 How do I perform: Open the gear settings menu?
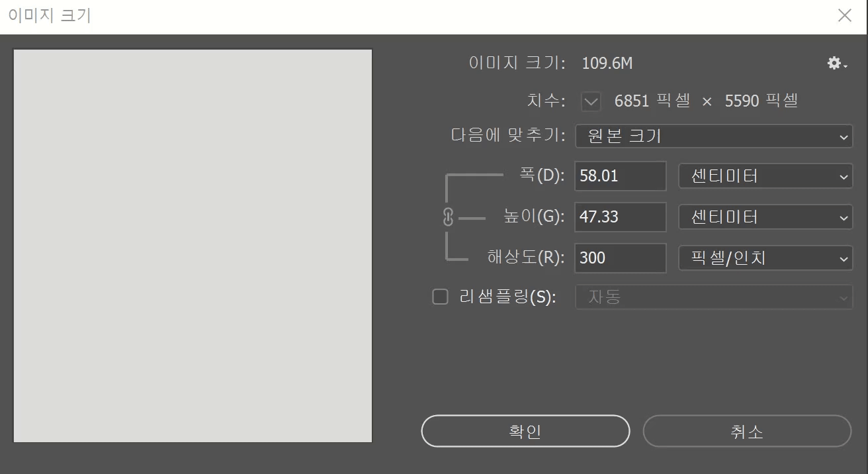(x=837, y=64)
